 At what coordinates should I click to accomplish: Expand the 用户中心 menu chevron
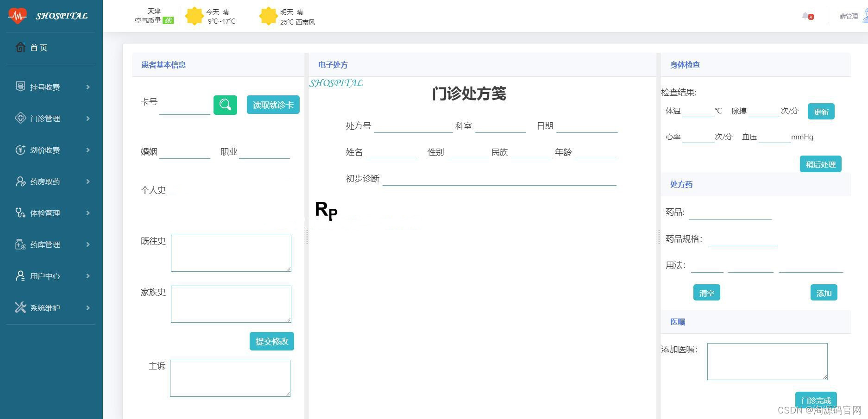click(88, 275)
